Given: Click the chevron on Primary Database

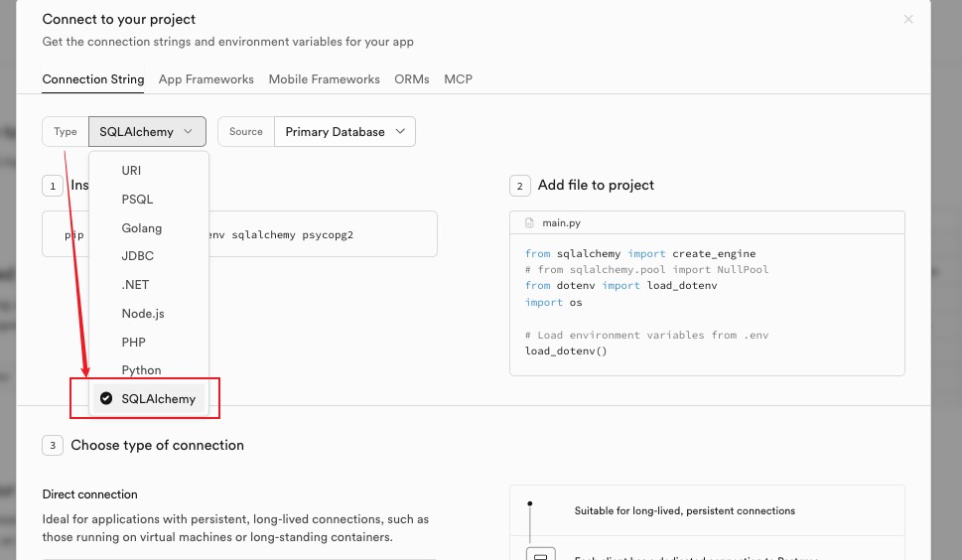Looking at the screenshot, I should [x=400, y=132].
